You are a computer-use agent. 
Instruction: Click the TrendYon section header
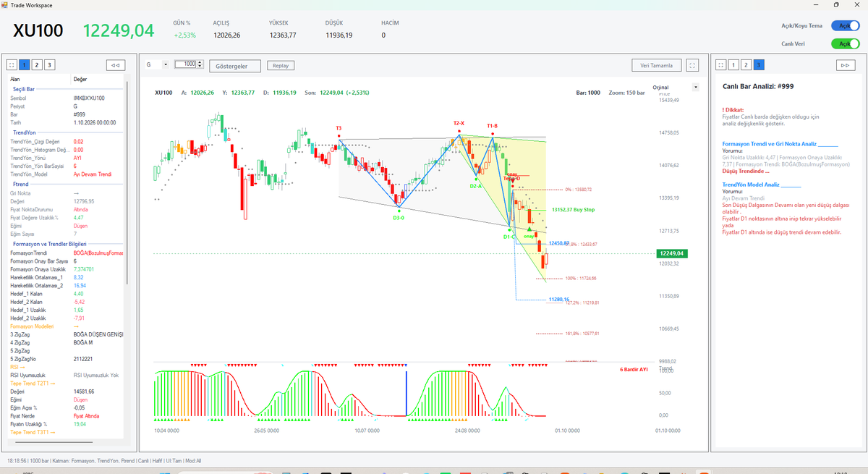(x=25, y=132)
